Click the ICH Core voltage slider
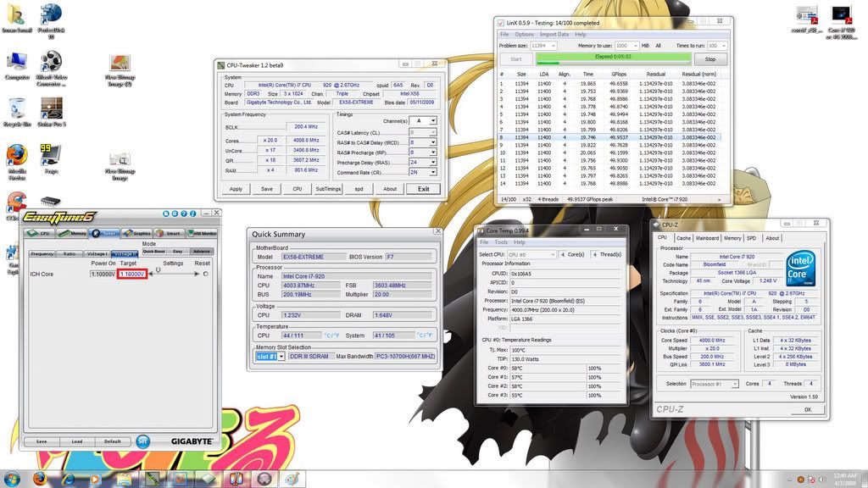The width and height of the screenshot is (868, 488). point(173,274)
